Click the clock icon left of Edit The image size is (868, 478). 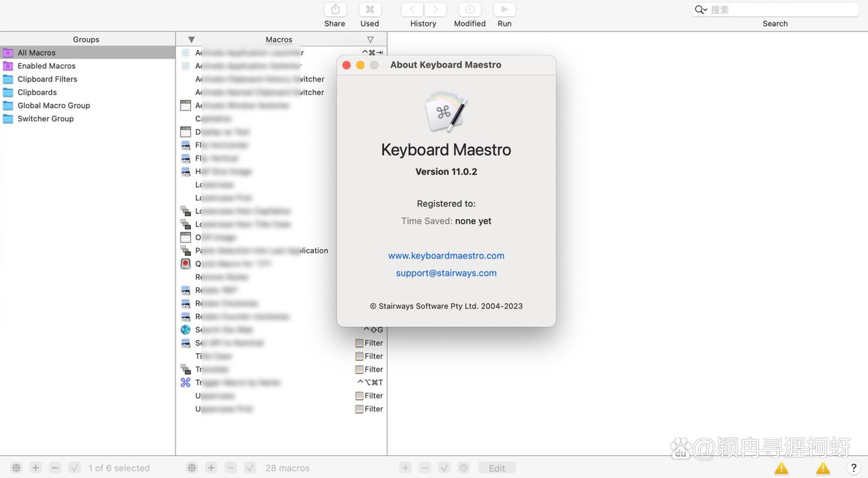464,468
